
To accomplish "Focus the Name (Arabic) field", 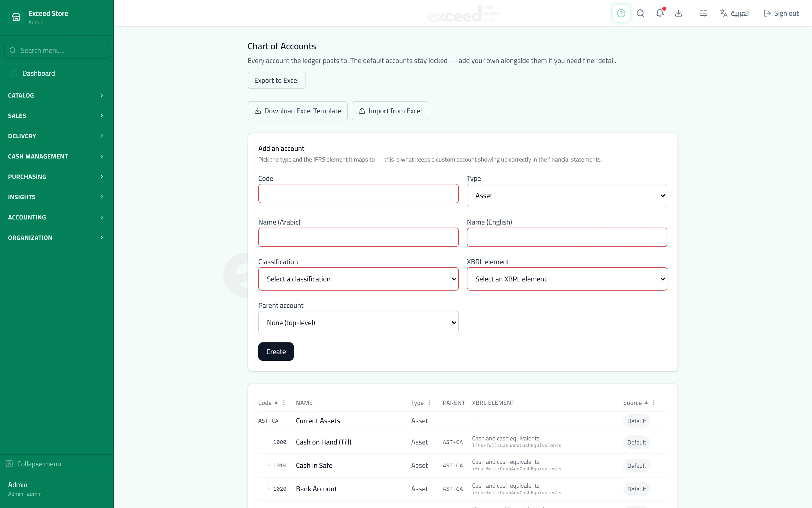I will (358, 237).
